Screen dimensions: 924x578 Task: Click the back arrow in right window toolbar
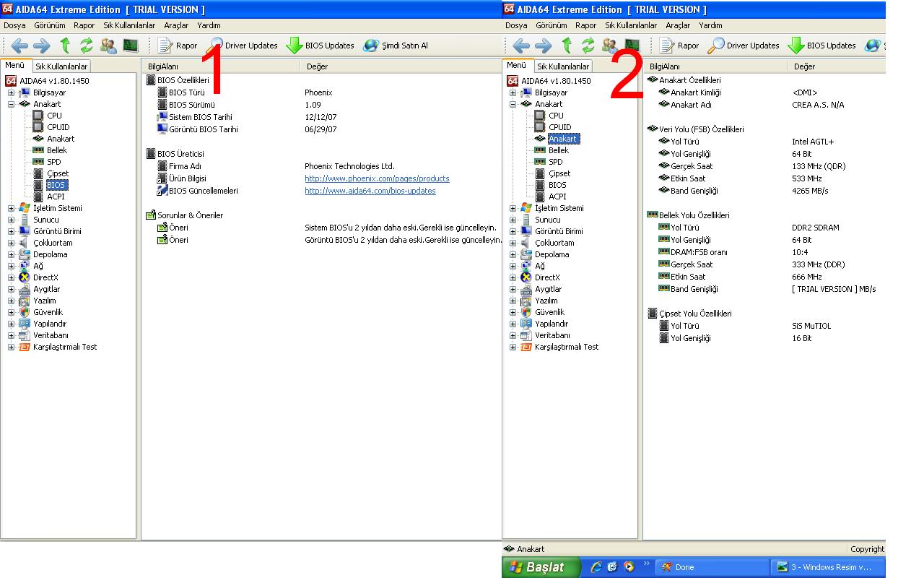pyautogui.click(x=521, y=46)
